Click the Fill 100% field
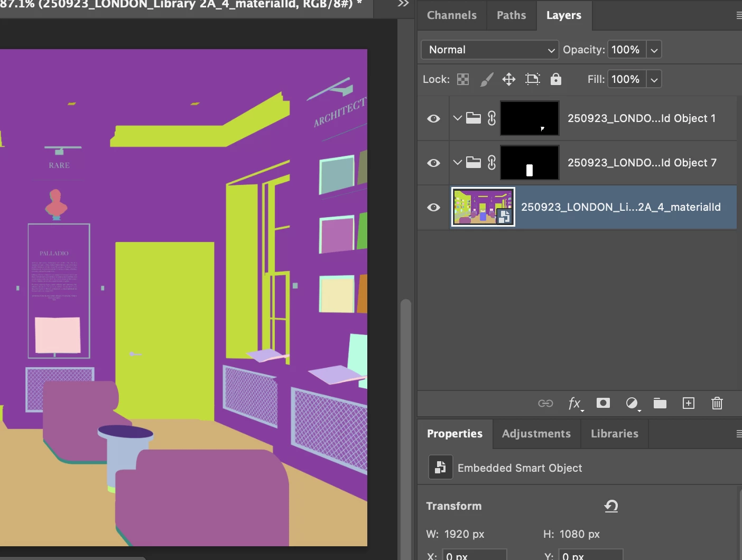Screen dimensions: 742x560 (x=627, y=79)
